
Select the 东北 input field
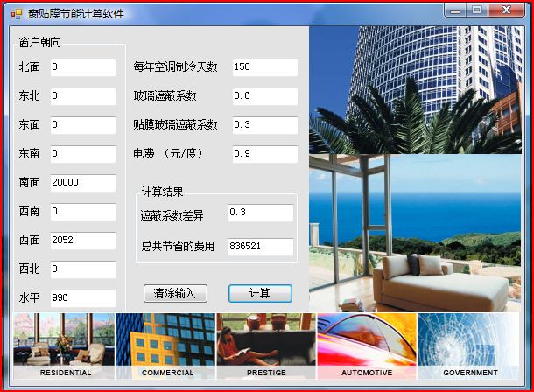[83, 96]
